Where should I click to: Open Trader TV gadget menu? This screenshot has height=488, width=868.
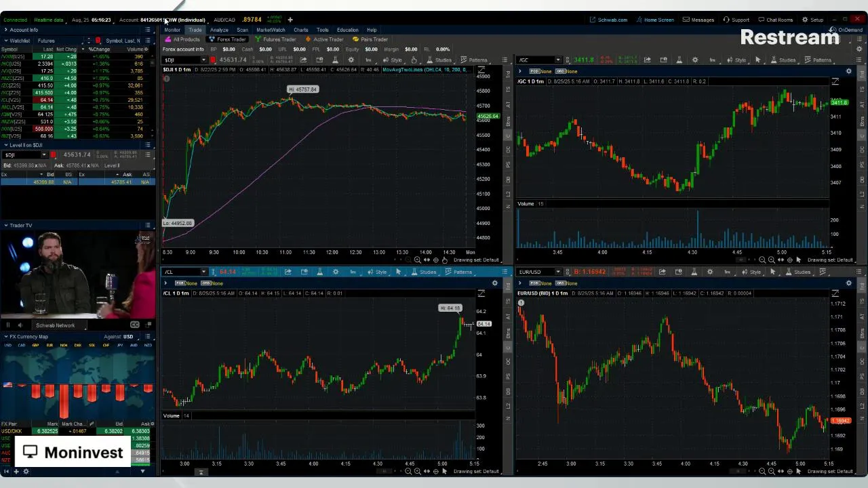tap(148, 225)
